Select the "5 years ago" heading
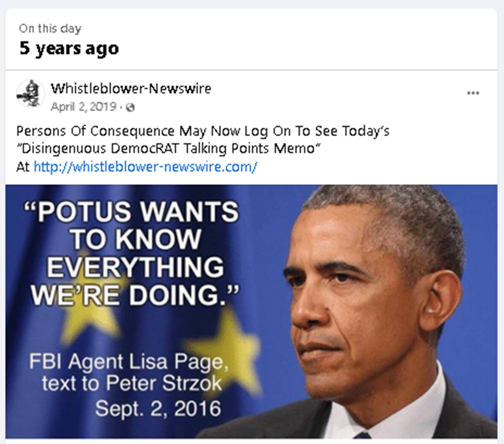The width and height of the screenshot is (504, 444). tap(69, 48)
